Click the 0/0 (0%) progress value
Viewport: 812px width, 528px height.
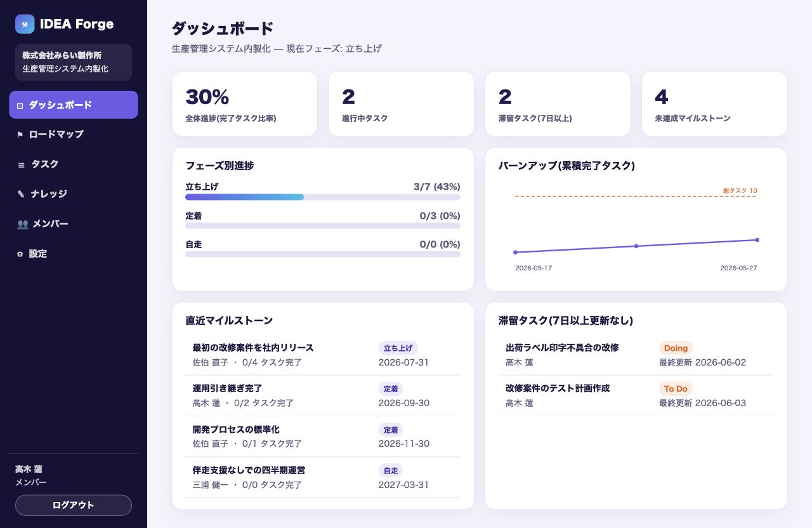[x=440, y=244]
